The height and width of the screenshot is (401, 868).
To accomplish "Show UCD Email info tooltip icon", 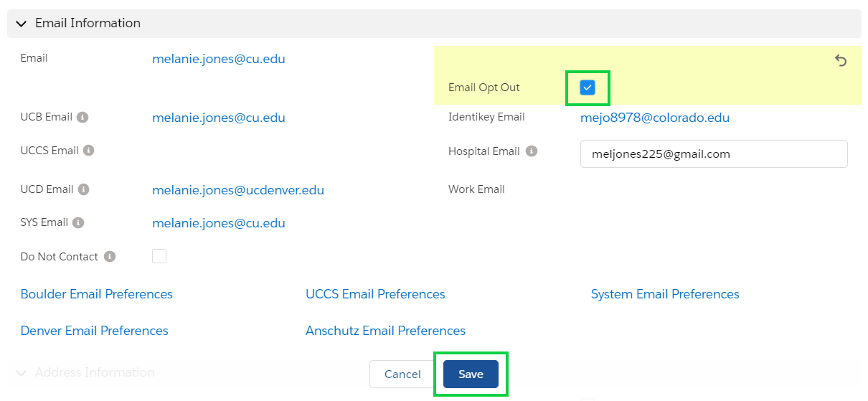I will click(83, 189).
